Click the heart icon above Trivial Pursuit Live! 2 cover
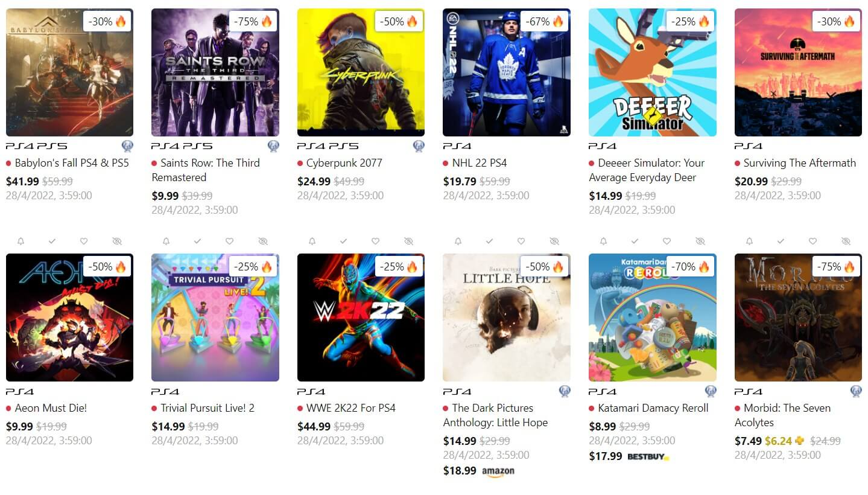Screen dimensions: 868x495 pyautogui.click(x=229, y=241)
